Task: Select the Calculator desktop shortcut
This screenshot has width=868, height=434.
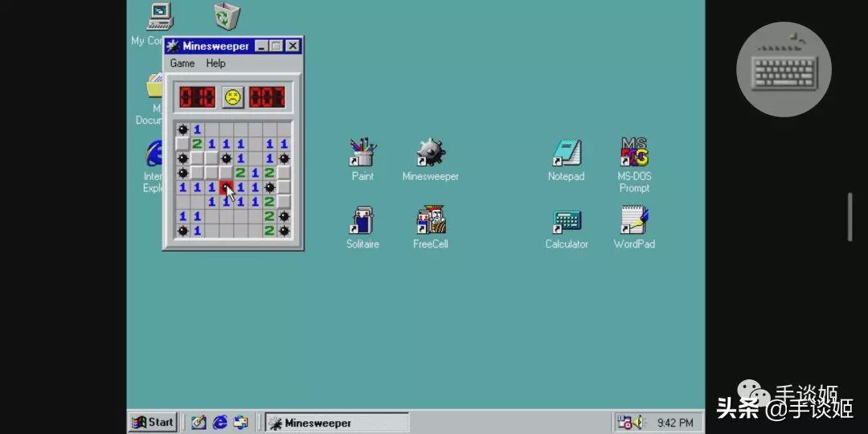Action: pos(567,221)
